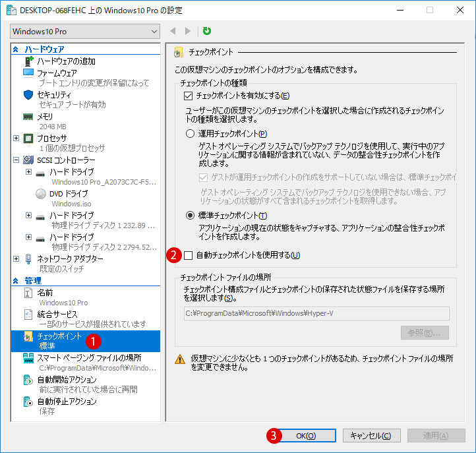Select the 名前 document icon
The image size is (476, 453).
pyautogui.click(x=28, y=293)
